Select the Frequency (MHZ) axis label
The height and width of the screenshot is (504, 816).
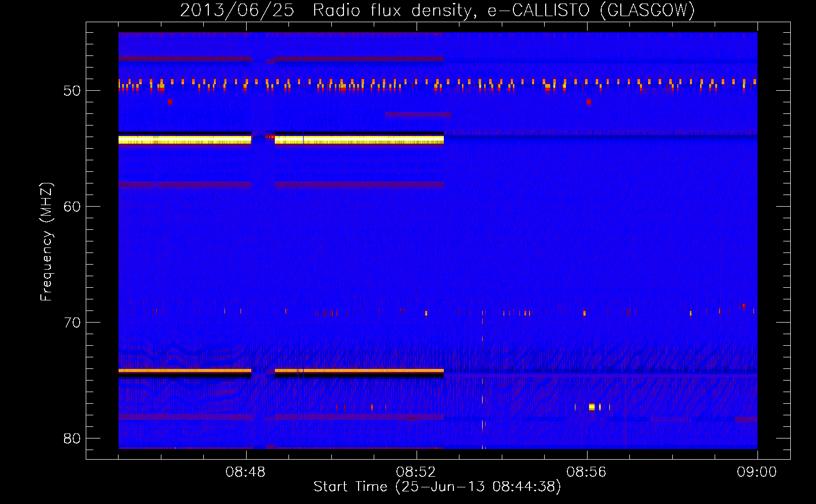coord(46,242)
